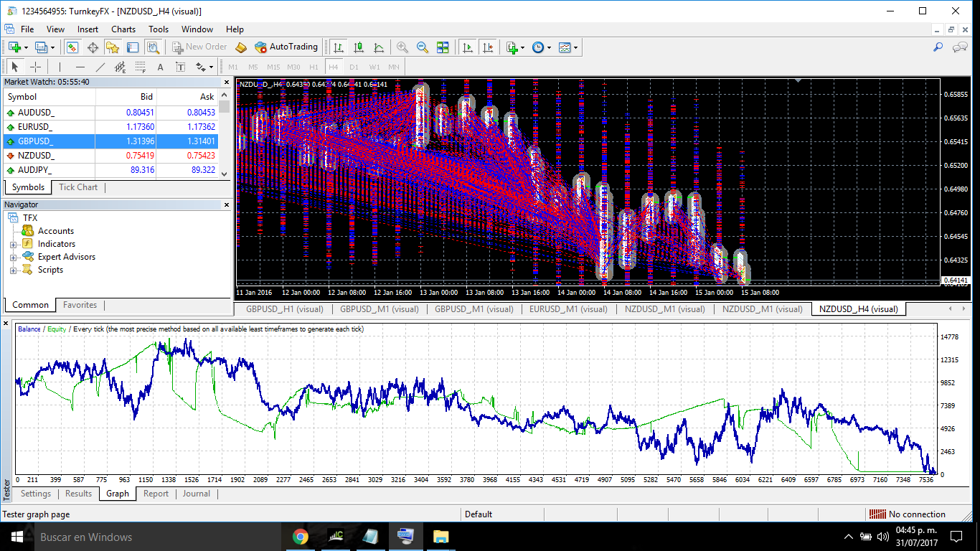Open the Profiles dropdown arrow
Image resolution: width=980 pixels, height=551 pixels.
coord(52,47)
